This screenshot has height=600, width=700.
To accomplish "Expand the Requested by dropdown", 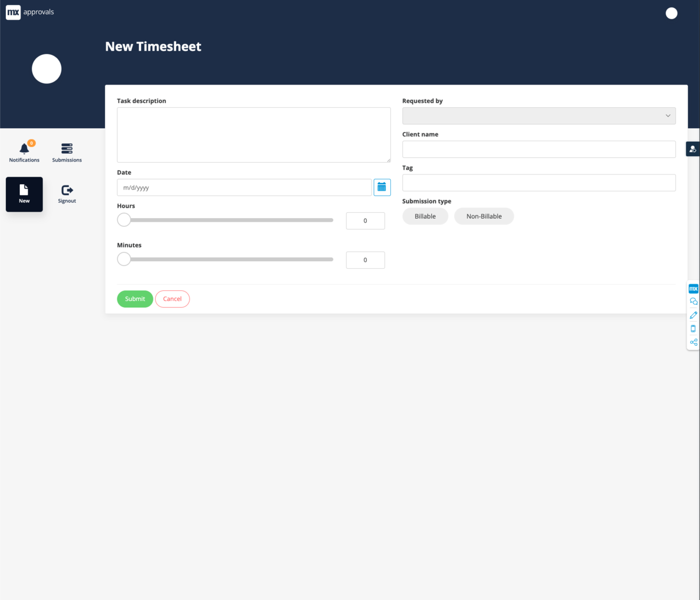I will pyautogui.click(x=539, y=115).
